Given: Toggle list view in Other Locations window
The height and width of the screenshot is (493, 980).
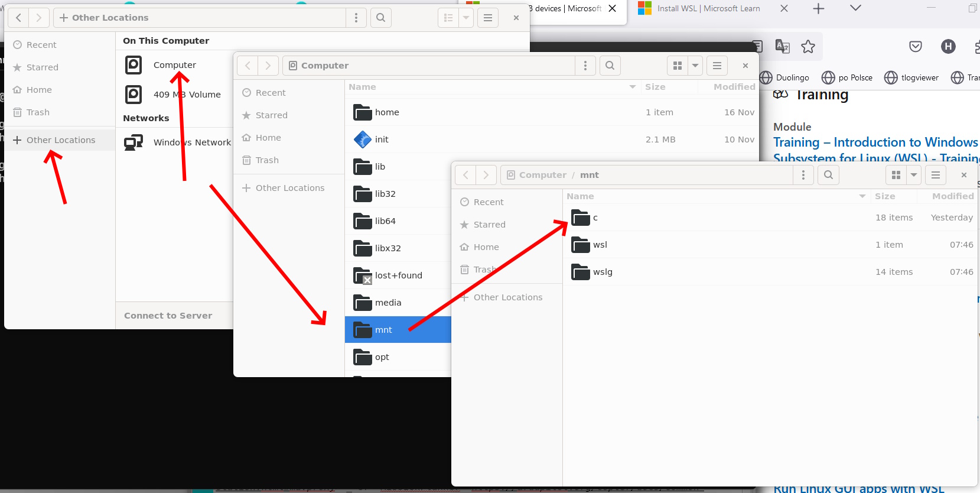Looking at the screenshot, I should click(x=448, y=18).
